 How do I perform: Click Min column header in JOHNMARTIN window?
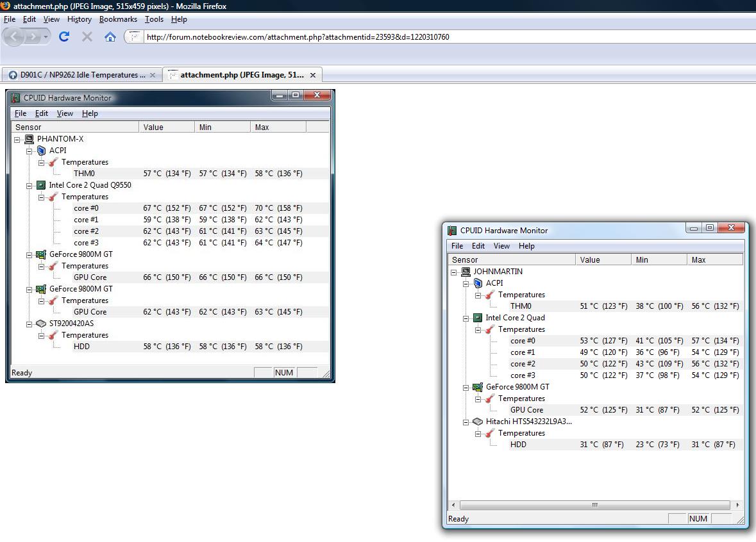(x=659, y=259)
